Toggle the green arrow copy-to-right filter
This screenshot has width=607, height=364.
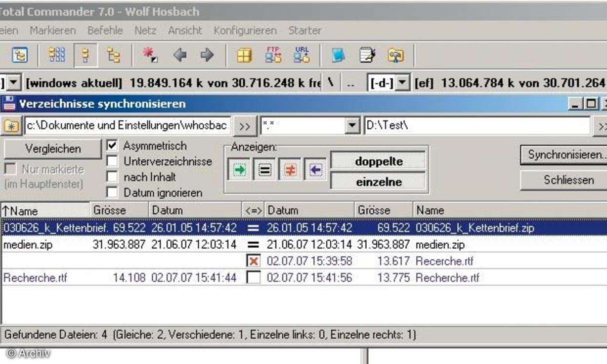(239, 170)
